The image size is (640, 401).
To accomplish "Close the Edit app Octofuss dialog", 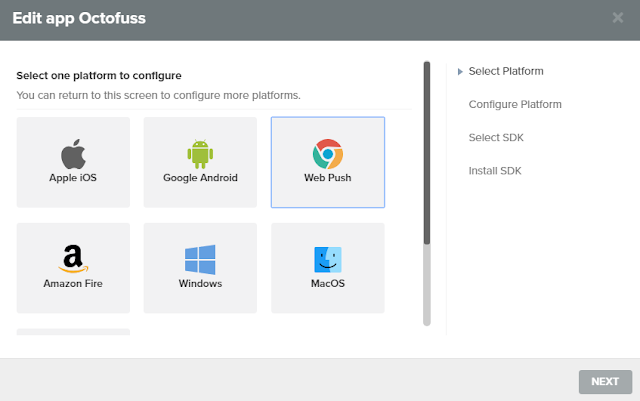I will 618,18.
